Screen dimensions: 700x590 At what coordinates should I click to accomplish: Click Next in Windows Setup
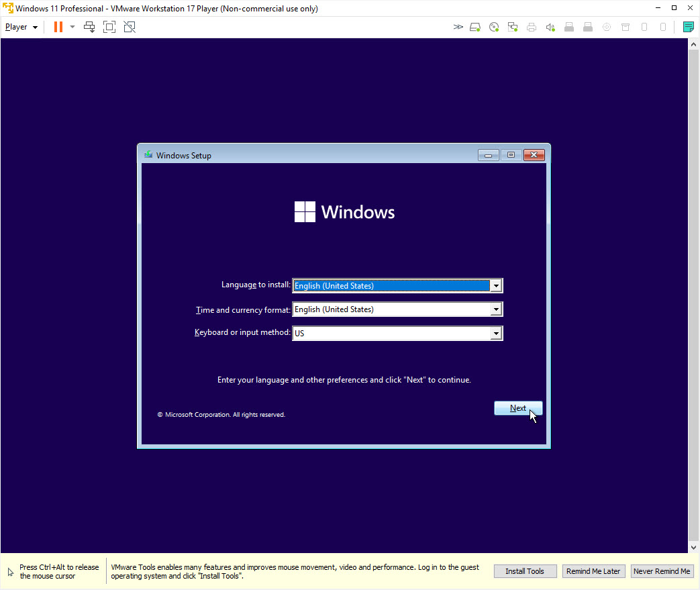[x=517, y=407]
